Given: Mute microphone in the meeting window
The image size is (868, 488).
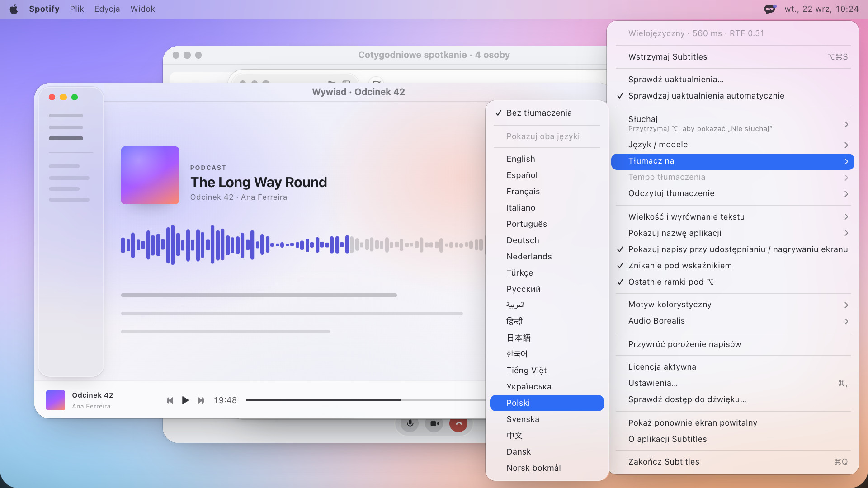Looking at the screenshot, I should coord(410,423).
